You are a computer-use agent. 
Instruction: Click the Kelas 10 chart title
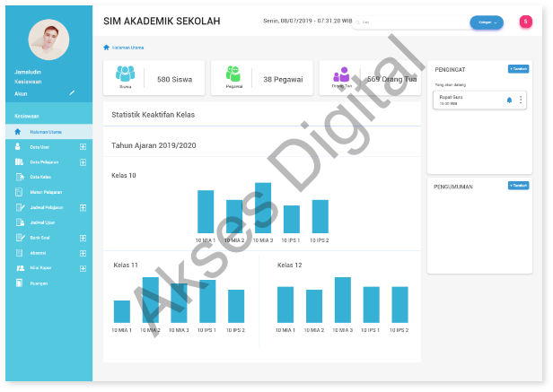tap(124, 175)
